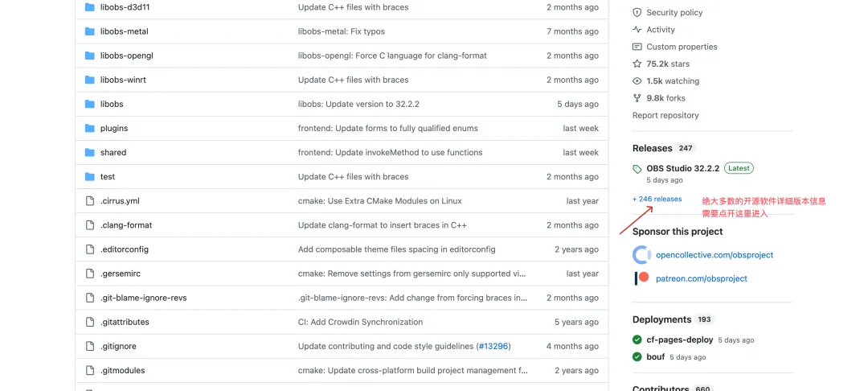Open the .gitignore file

click(x=118, y=346)
